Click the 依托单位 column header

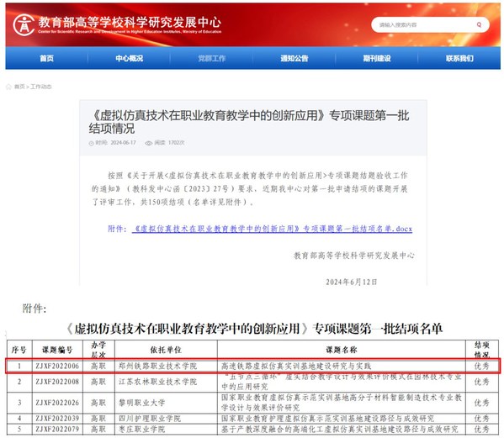click(x=166, y=350)
